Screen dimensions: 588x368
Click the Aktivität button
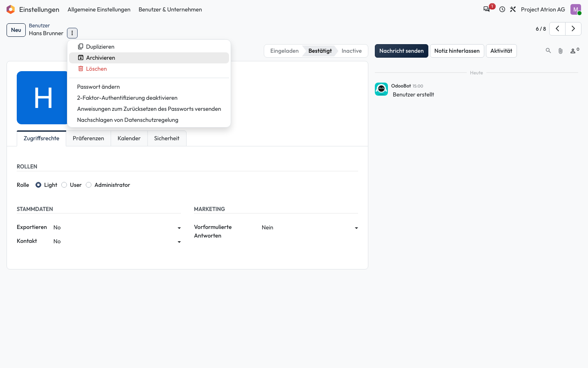(501, 51)
